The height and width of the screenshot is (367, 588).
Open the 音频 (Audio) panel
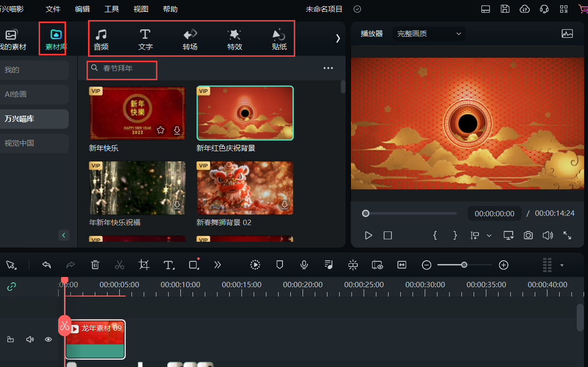[x=101, y=38]
